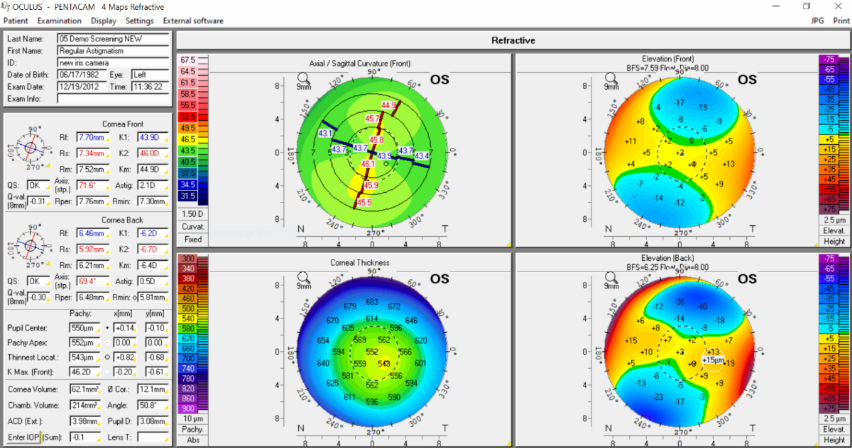This screenshot has height=448, width=852.
Task: Click the Date of Birth field
Action: pos(82,75)
